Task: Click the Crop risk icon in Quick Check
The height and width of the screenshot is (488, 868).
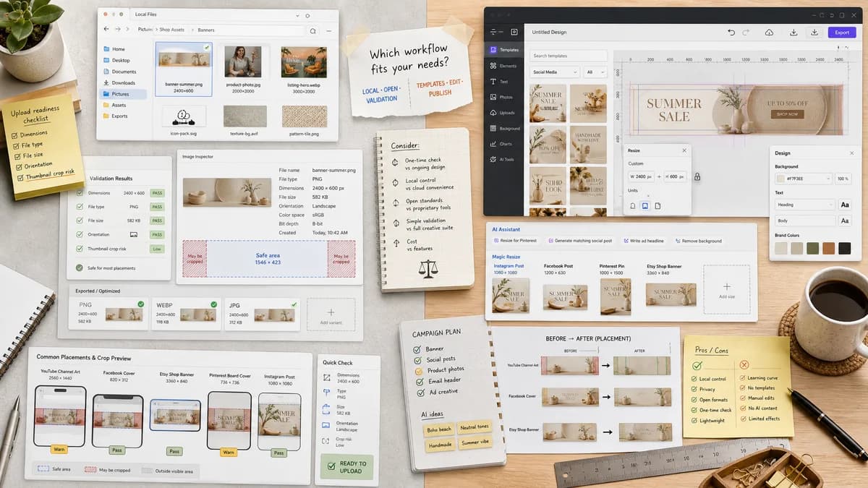Action: pyautogui.click(x=327, y=442)
